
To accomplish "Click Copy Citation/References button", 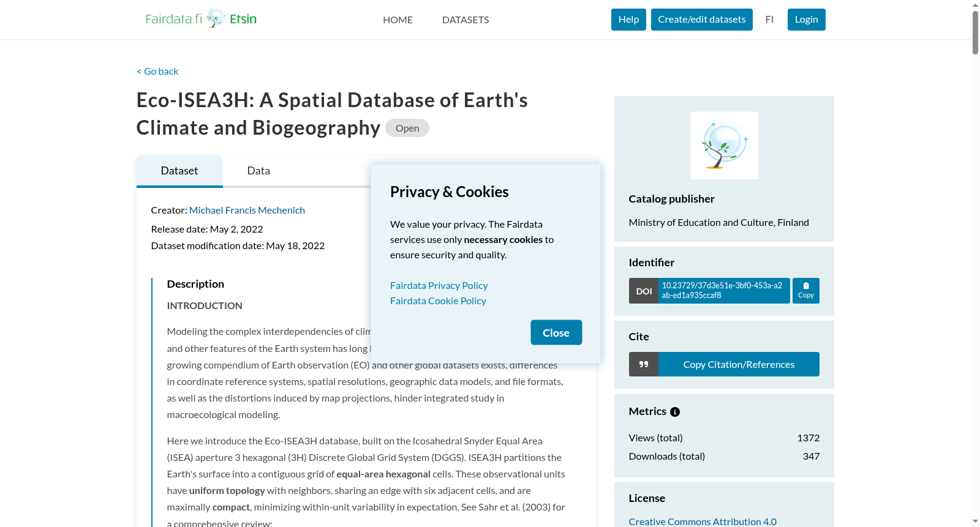I will 739,364.
